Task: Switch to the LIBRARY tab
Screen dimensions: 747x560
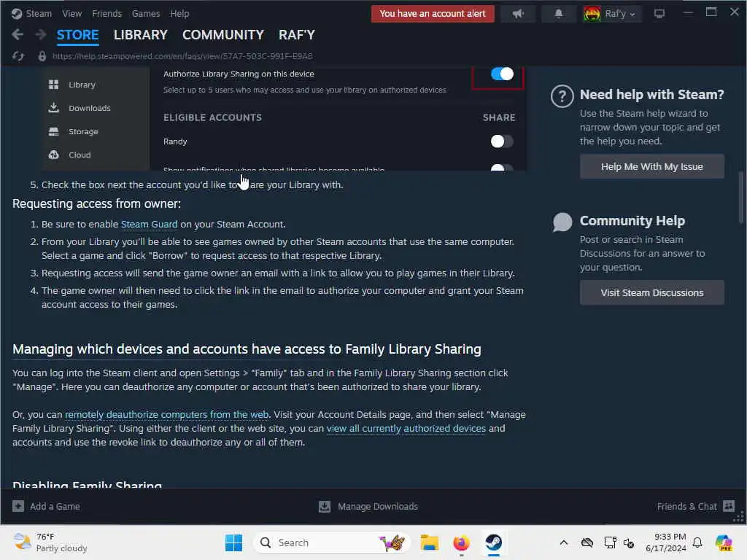Action: tap(141, 35)
